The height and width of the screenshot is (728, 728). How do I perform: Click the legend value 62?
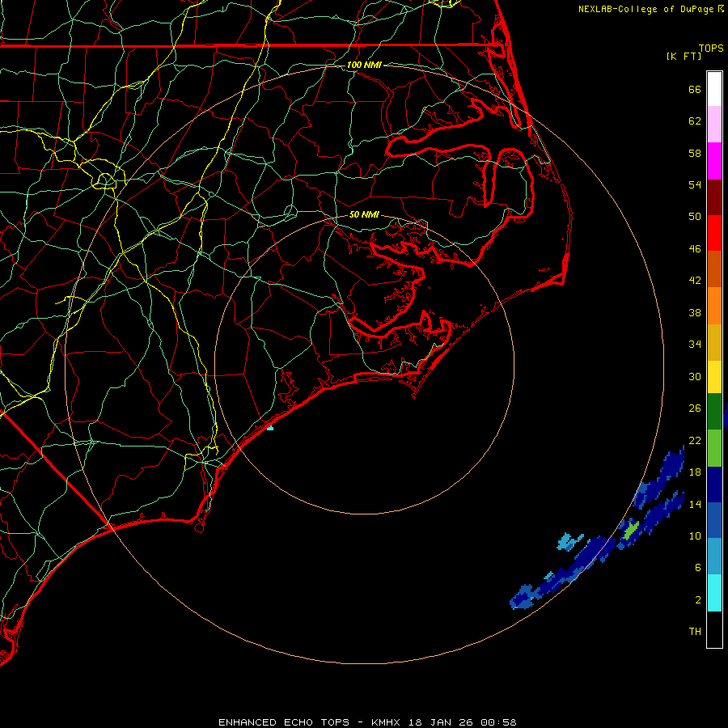(695, 121)
